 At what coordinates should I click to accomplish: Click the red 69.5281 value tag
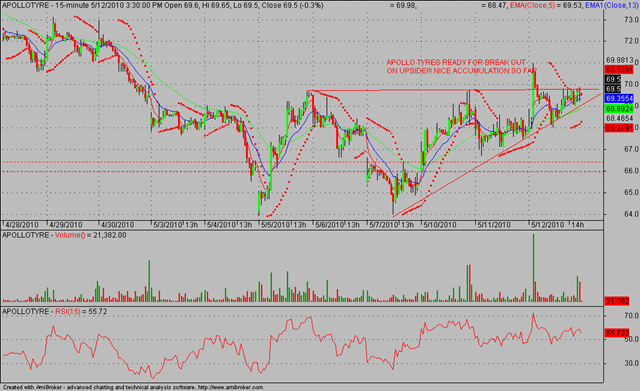pos(619,69)
